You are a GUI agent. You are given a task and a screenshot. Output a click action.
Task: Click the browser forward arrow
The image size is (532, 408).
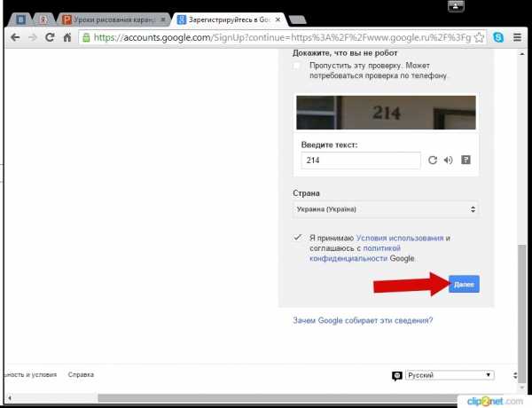click(x=33, y=37)
